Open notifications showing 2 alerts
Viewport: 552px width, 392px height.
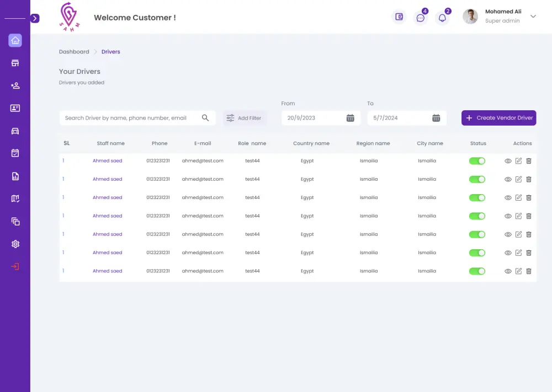click(442, 17)
